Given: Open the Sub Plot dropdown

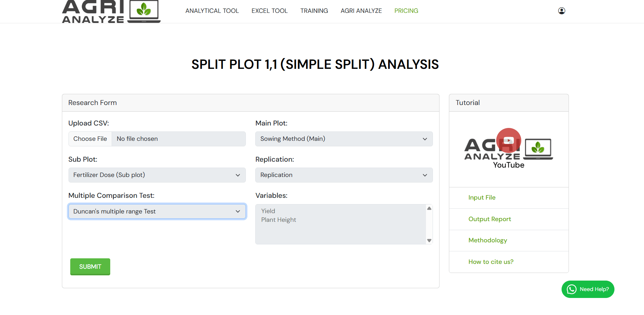Looking at the screenshot, I should (157, 175).
